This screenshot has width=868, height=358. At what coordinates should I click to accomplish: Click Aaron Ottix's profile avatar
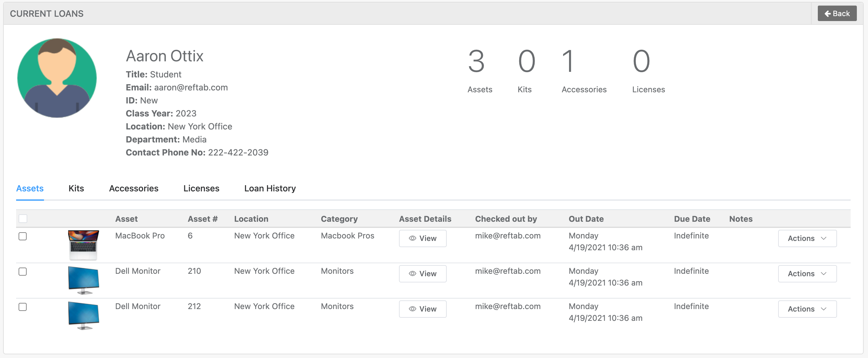coord(57,78)
